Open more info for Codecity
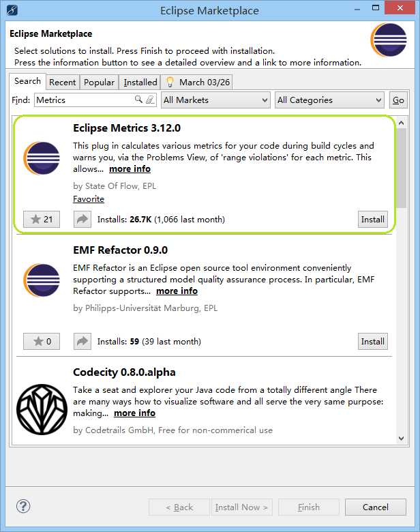This screenshot has height=532, width=420. (x=135, y=413)
